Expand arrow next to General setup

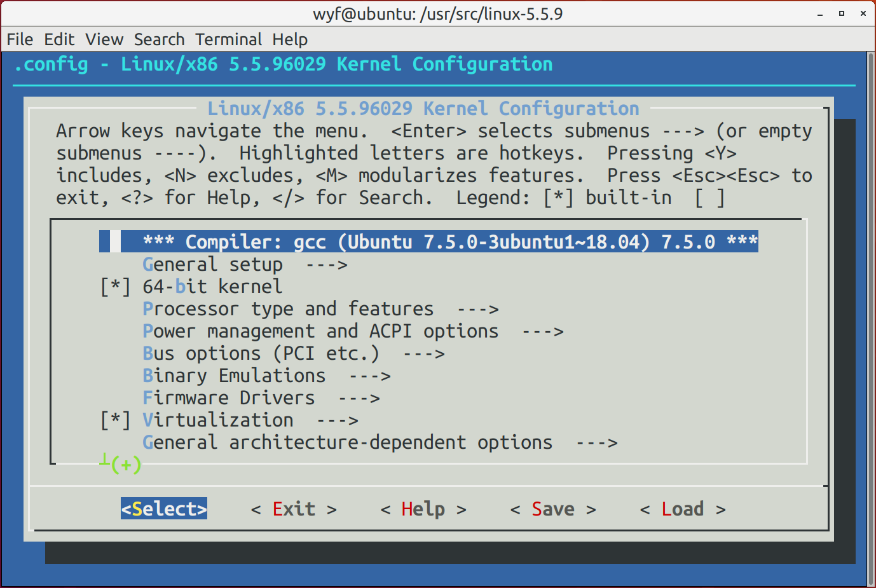[x=327, y=265]
